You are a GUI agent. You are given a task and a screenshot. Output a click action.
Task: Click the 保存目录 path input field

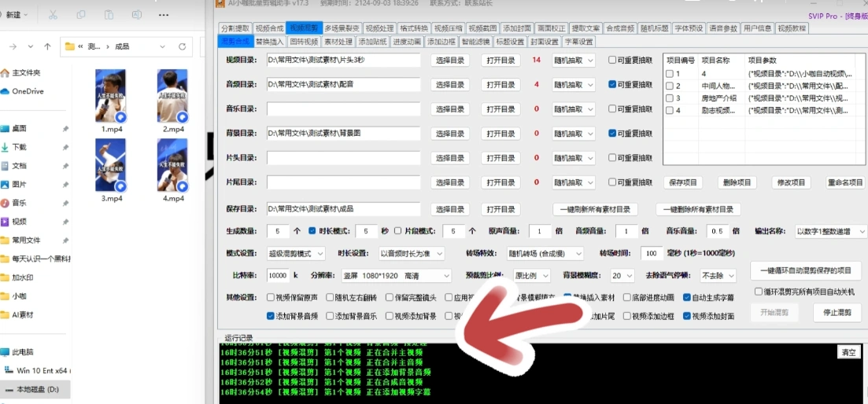tap(343, 210)
